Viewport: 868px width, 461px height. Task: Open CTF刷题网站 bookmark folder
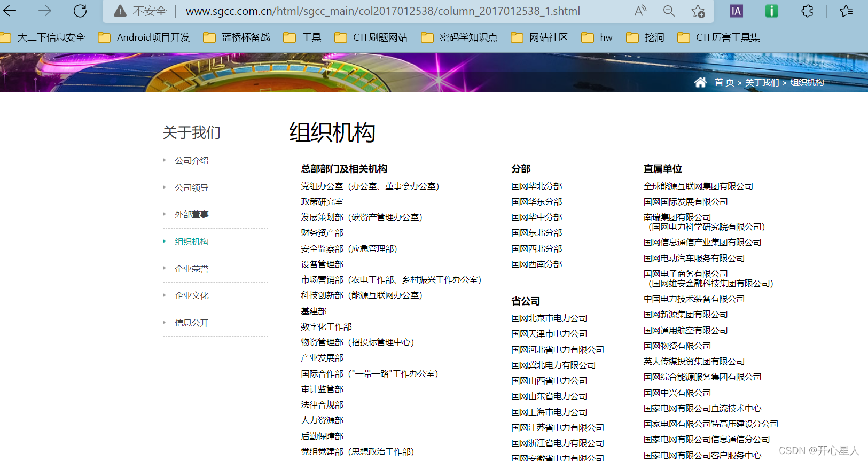371,37
